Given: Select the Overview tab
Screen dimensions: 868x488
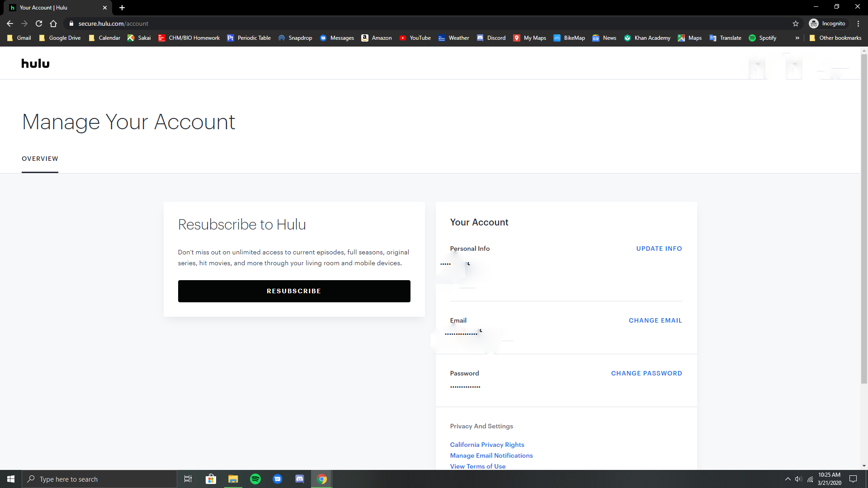Looking at the screenshot, I should (40, 159).
